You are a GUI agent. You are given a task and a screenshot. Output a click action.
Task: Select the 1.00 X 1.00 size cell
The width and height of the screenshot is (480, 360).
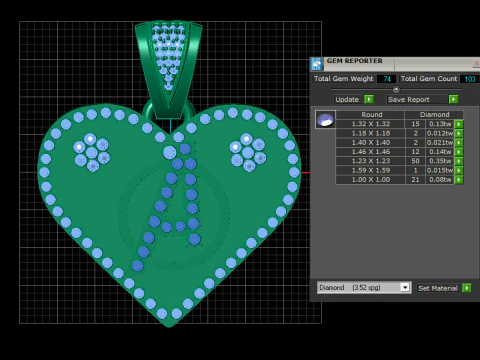click(370, 180)
